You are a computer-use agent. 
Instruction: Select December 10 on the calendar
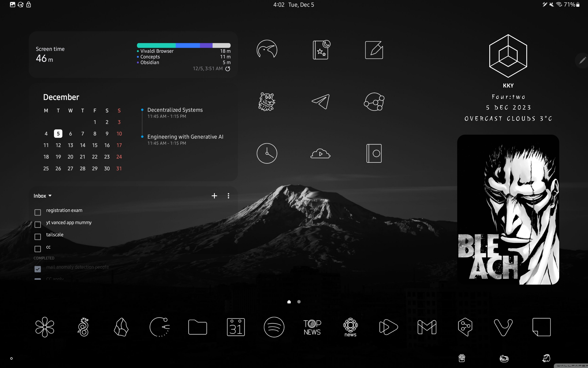(x=119, y=134)
